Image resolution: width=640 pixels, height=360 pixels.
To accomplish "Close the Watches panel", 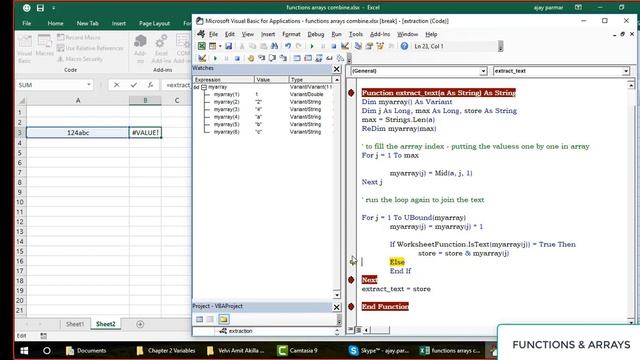I will (x=336, y=69).
